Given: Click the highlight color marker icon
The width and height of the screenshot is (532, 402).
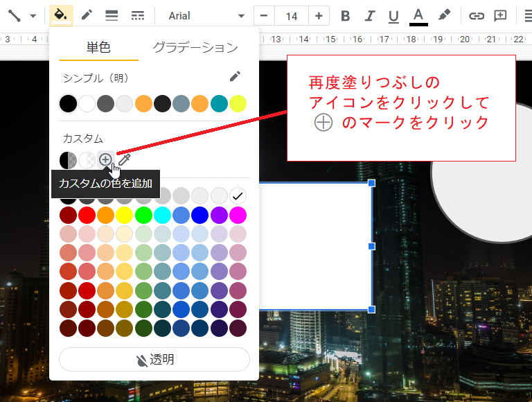Looking at the screenshot, I should (444, 16).
